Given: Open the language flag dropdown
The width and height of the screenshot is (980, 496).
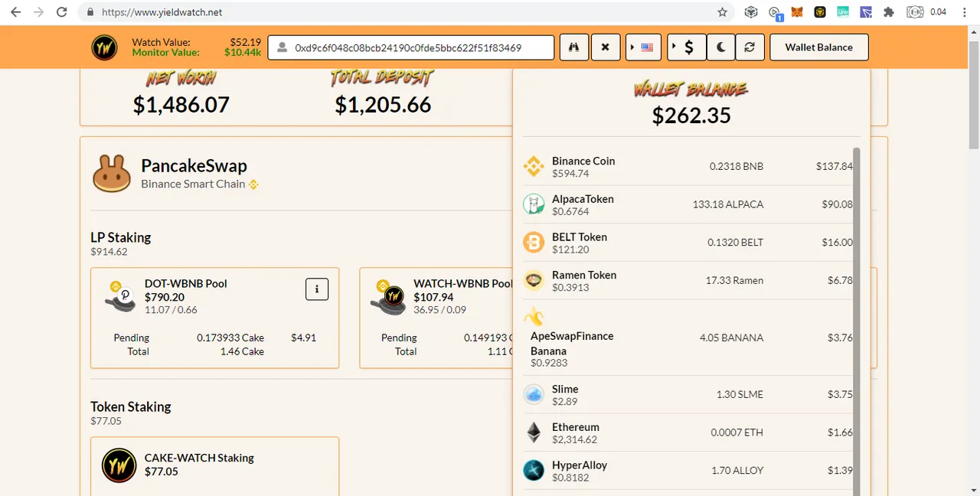Looking at the screenshot, I should [643, 47].
